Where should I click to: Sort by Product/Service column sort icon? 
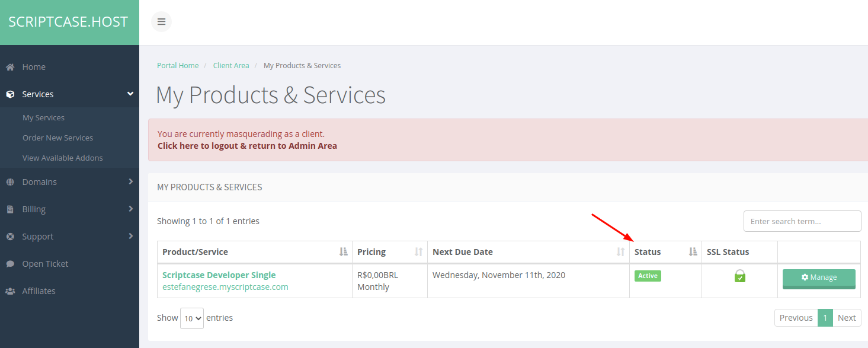point(344,252)
